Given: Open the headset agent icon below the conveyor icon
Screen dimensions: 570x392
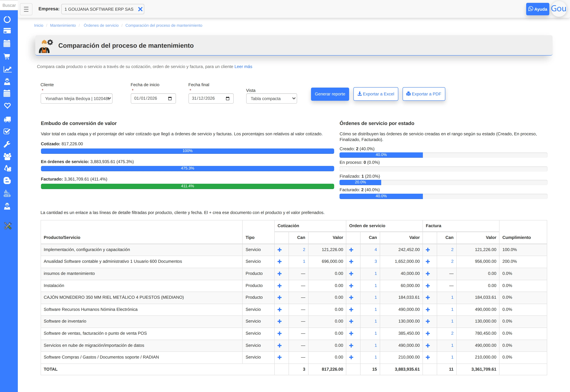Looking at the screenshot, I should 7,206.
